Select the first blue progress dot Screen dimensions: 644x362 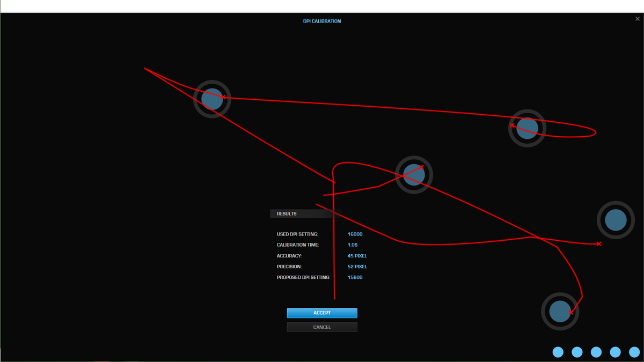pos(558,352)
